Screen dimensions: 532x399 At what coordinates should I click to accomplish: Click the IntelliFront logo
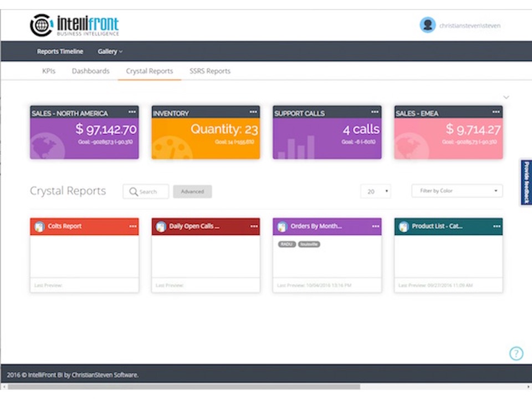point(74,25)
